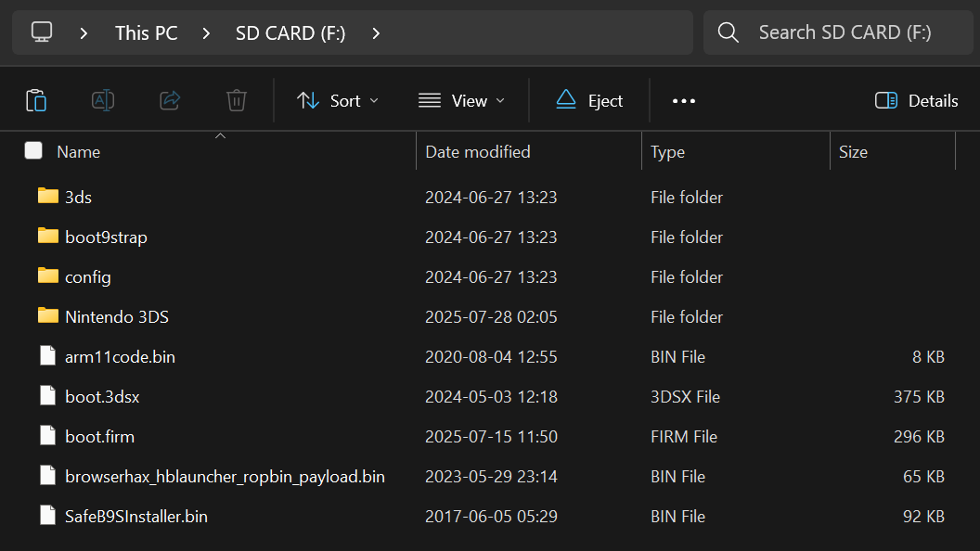Click the Delete trash can icon
This screenshot has height=551, width=980.
[237, 100]
